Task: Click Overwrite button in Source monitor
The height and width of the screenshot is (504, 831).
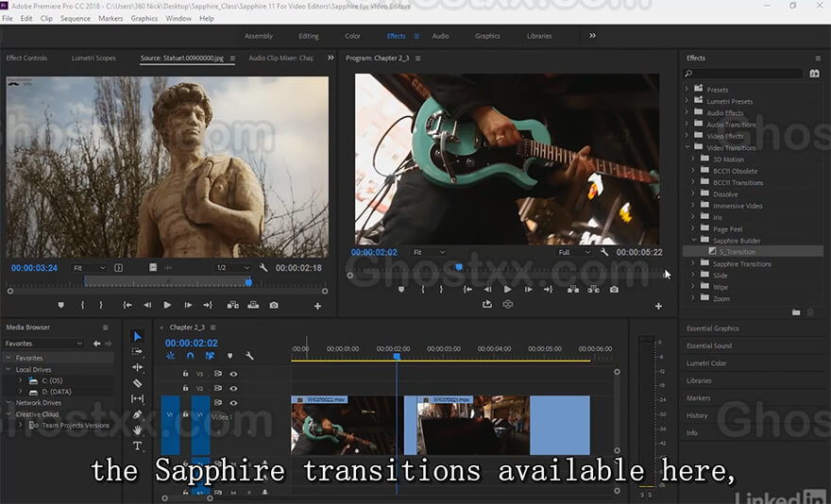Action: (253, 305)
